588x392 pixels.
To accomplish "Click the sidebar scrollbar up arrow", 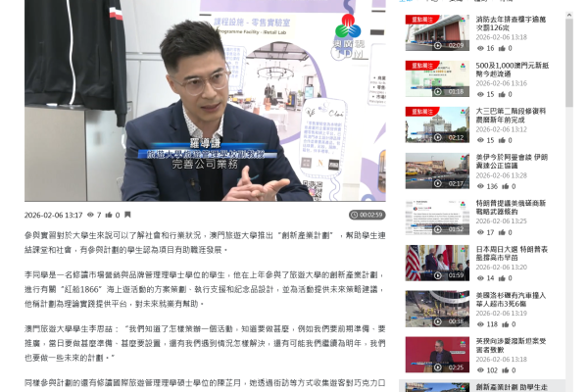I will pos(569,15).
